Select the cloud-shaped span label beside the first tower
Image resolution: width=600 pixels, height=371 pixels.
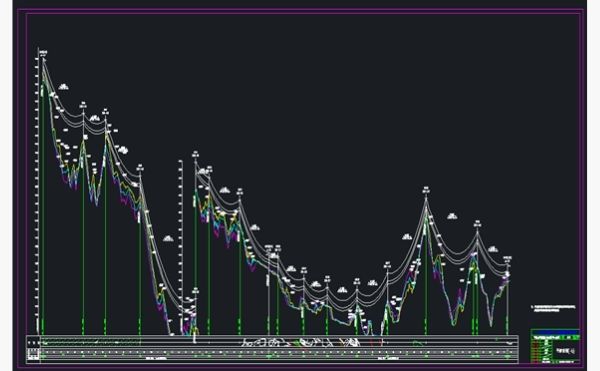(x=63, y=87)
